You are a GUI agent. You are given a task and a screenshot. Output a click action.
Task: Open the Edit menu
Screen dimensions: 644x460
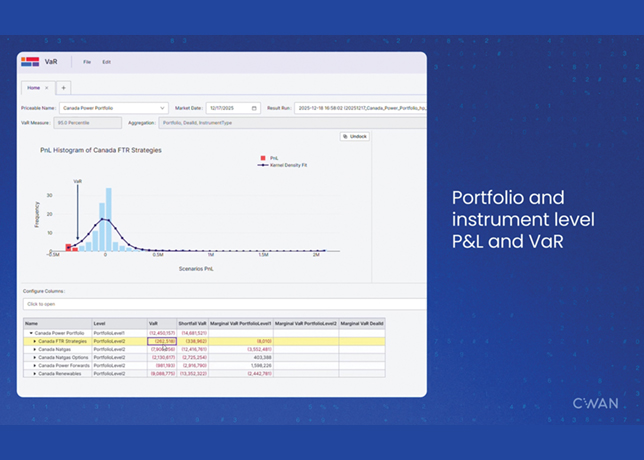click(x=106, y=62)
